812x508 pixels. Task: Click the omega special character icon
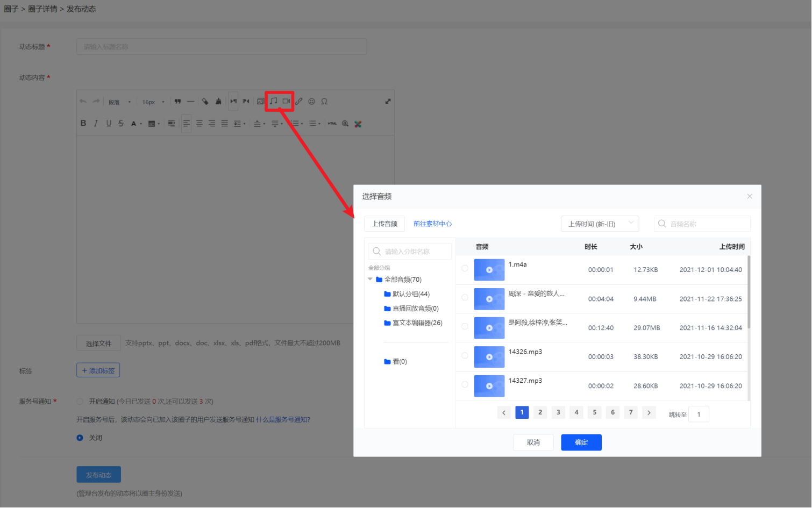(x=324, y=102)
